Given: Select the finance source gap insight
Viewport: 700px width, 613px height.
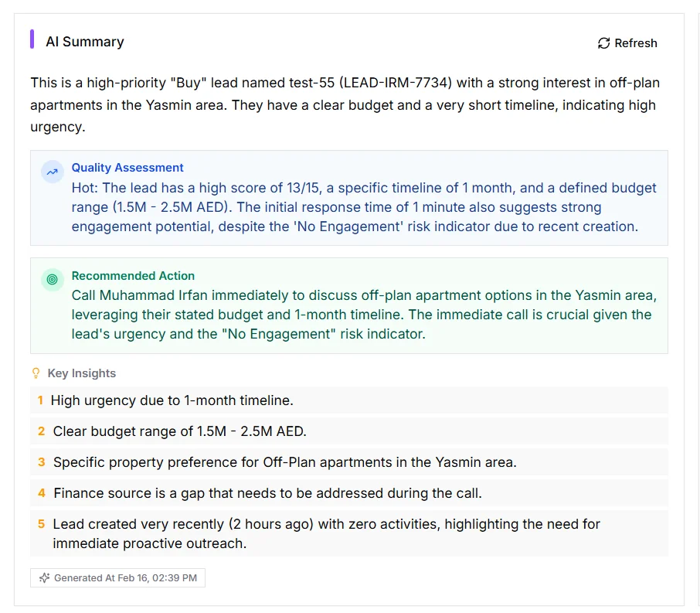Looking at the screenshot, I should (x=267, y=493).
